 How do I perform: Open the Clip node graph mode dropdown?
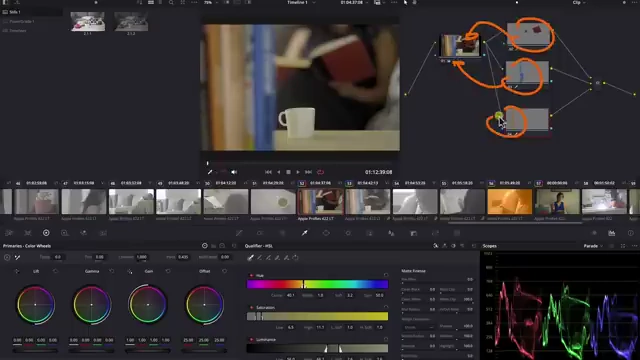pyautogui.click(x=579, y=2)
